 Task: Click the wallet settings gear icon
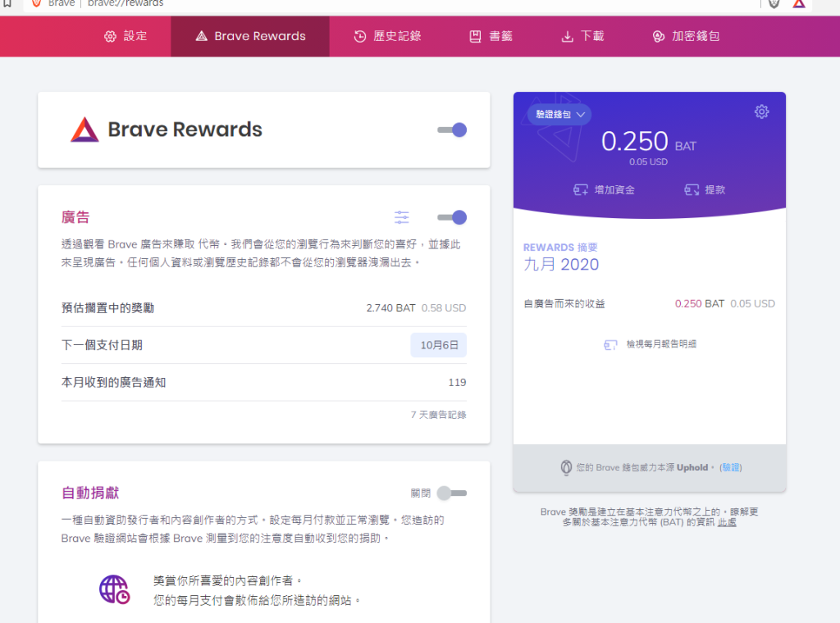[762, 111]
